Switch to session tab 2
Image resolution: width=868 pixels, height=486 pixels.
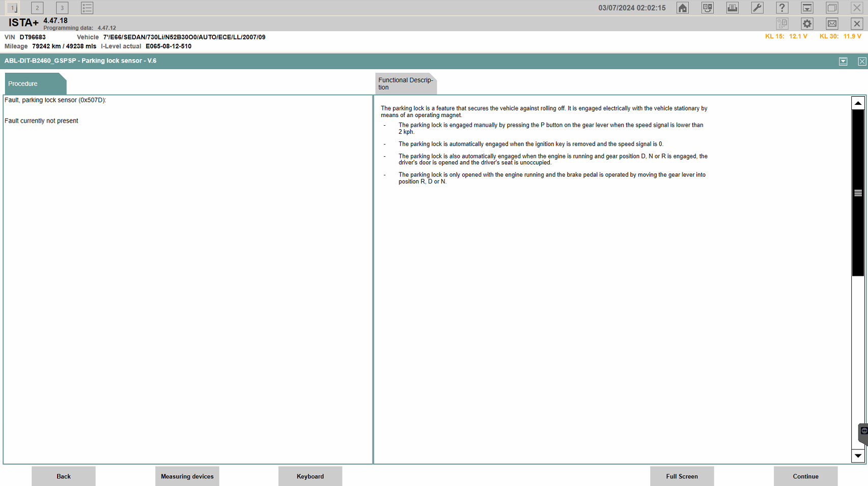tap(37, 8)
